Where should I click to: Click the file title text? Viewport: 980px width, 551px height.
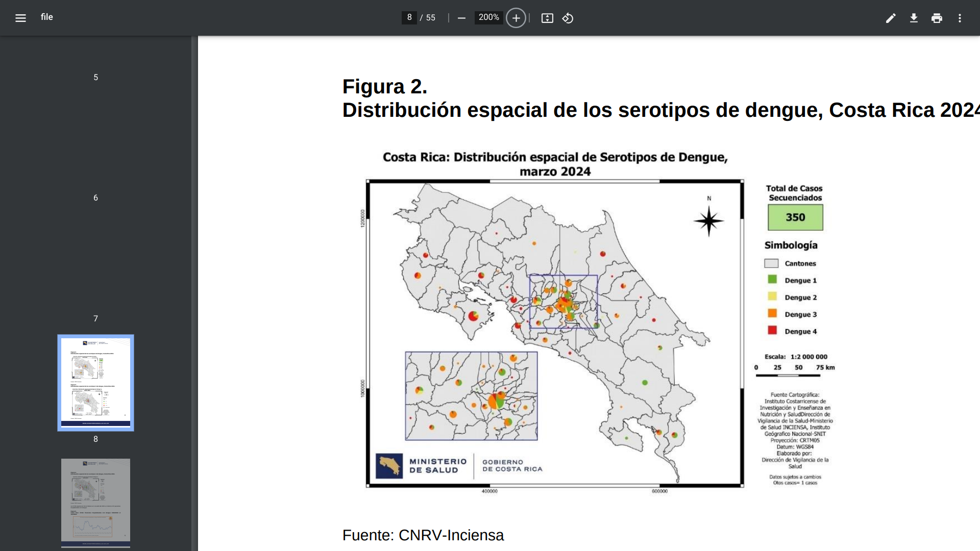(46, 17)
